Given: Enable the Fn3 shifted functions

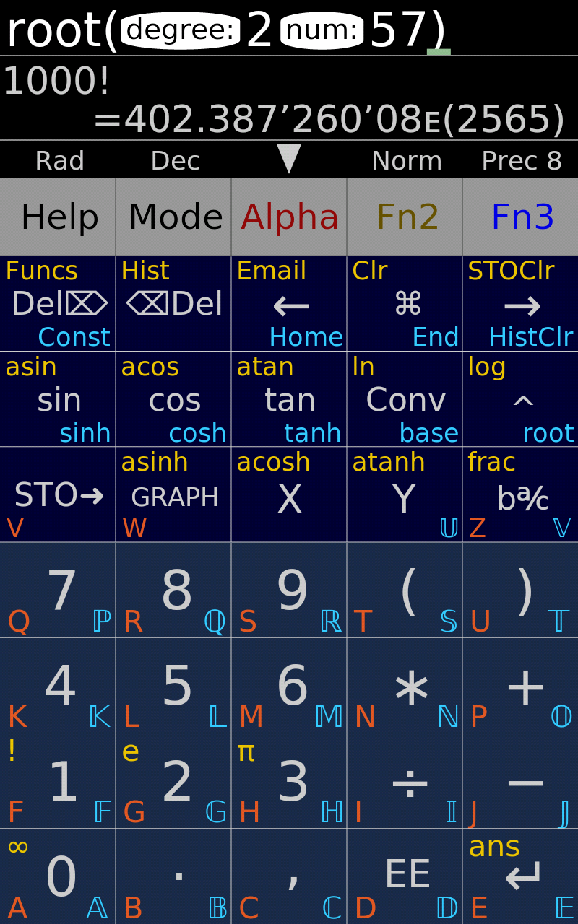Looking at the screenshot, I should [520, 215].
